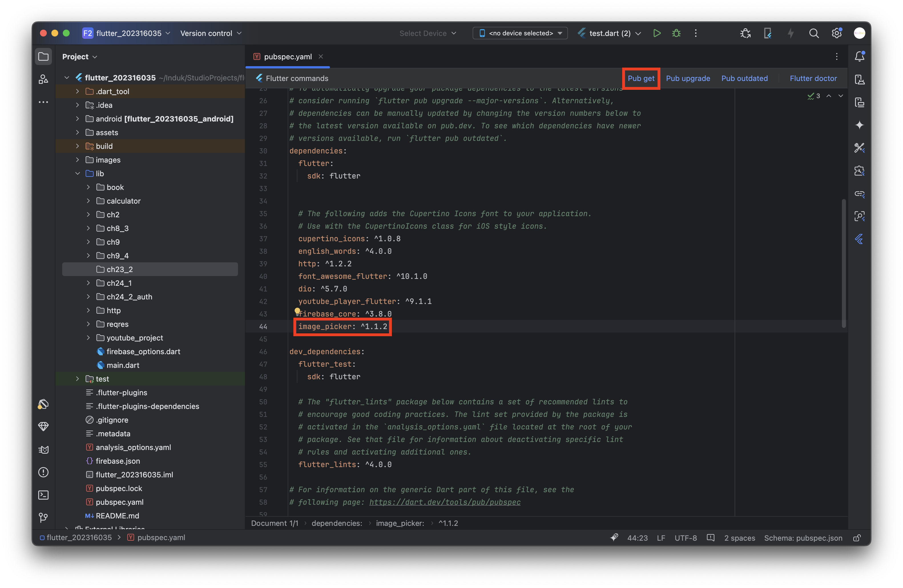Open IDE settings gear icon
Screen dimensions: 903x588
(x=836, y=33)
